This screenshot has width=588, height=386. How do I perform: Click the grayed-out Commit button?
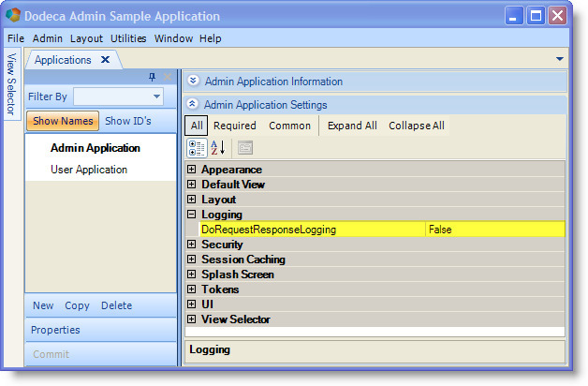51,354
